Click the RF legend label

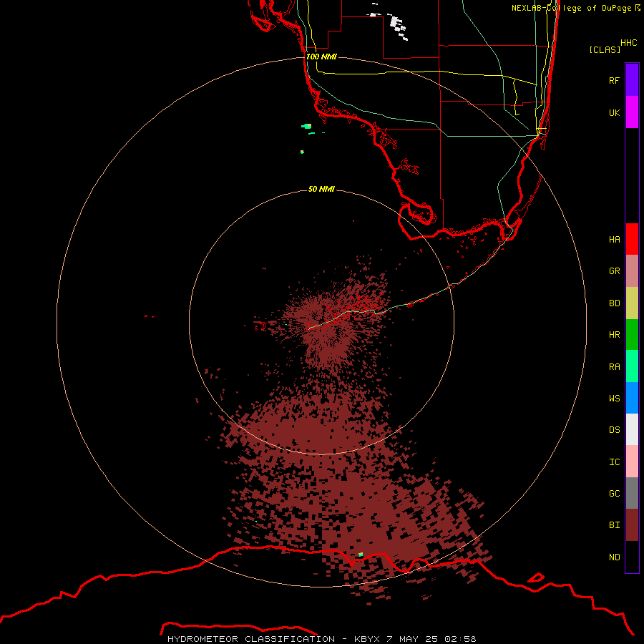click(x=614, y=80)
